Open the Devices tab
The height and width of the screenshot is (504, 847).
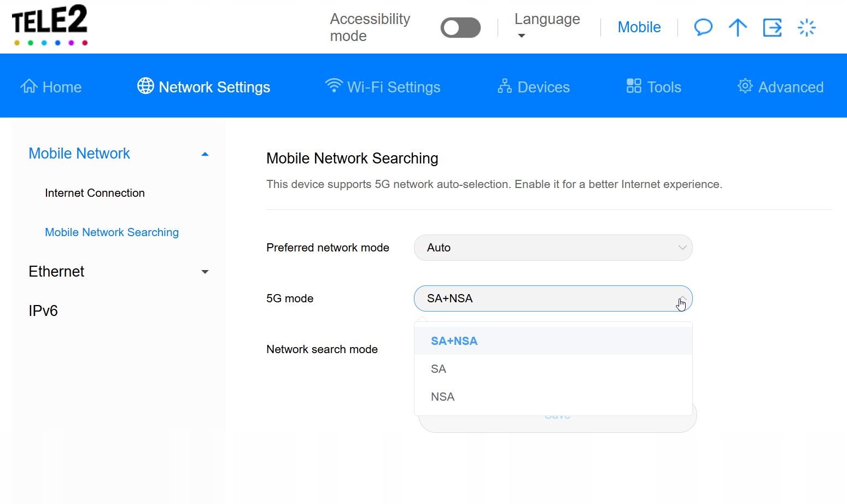534,87
